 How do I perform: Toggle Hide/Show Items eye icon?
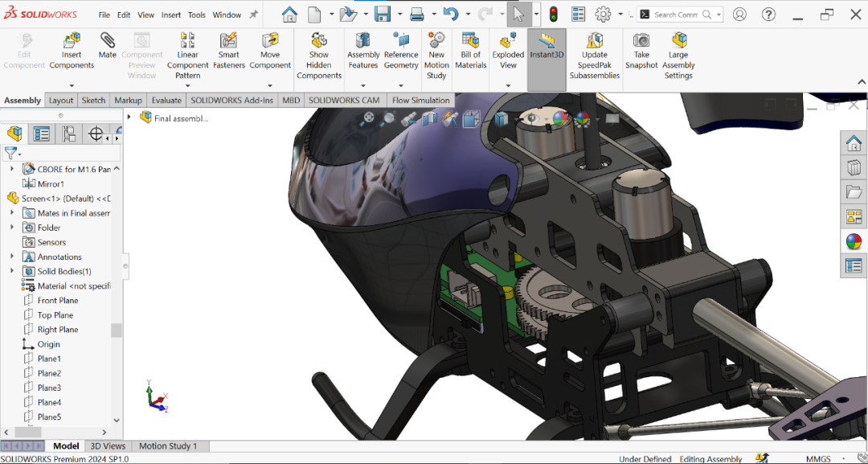(x=531, y=118)
